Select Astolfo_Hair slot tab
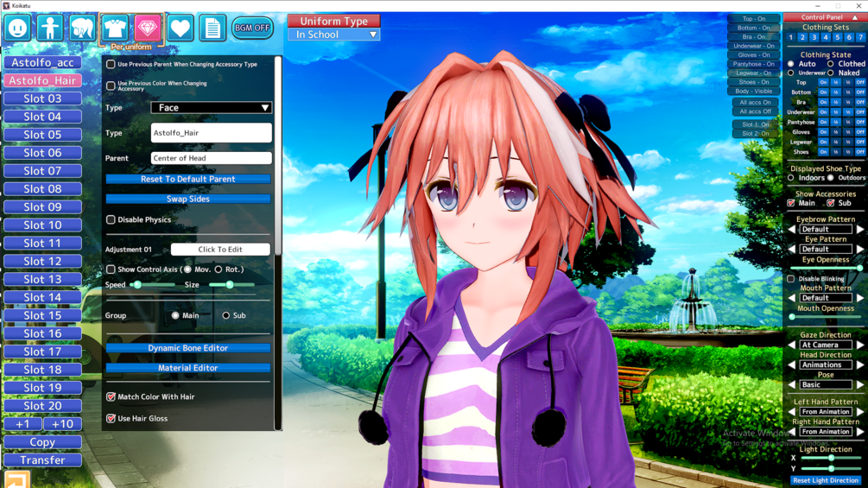 click(x=42, y=81)
